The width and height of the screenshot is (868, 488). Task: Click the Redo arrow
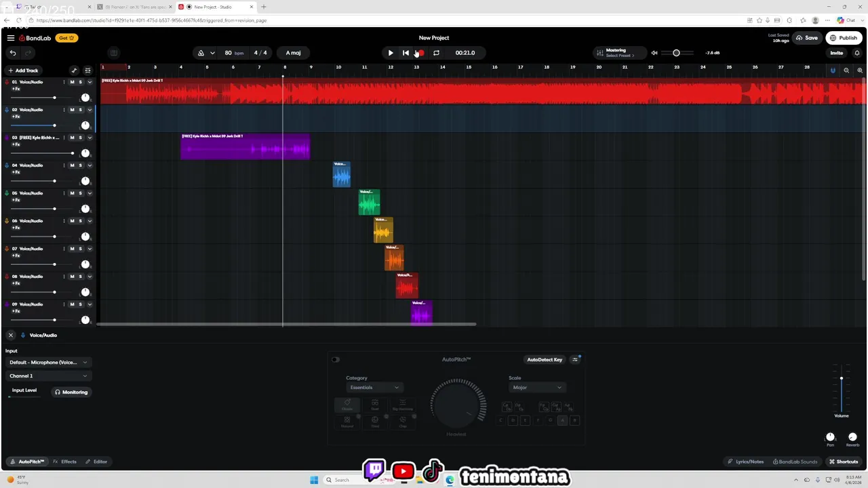pos(28,53)
